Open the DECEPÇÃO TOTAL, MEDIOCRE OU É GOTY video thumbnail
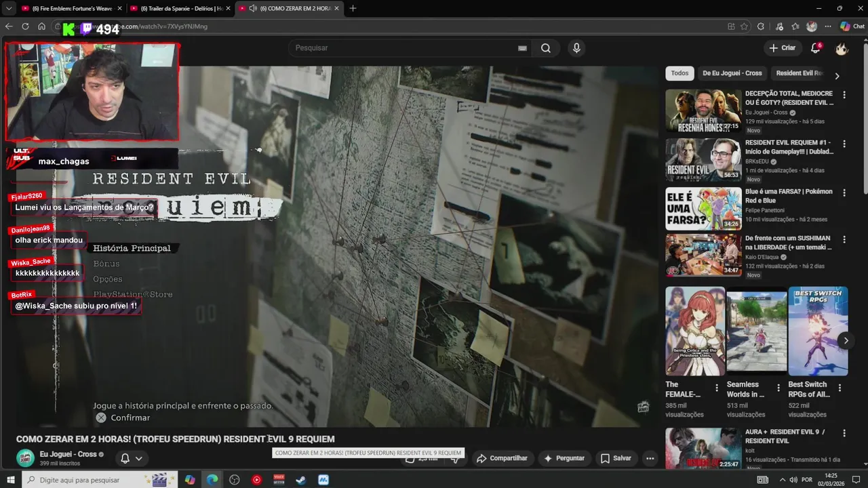This screenshot has height=488, width=868. pyautogui.click(x=703, y=110)
